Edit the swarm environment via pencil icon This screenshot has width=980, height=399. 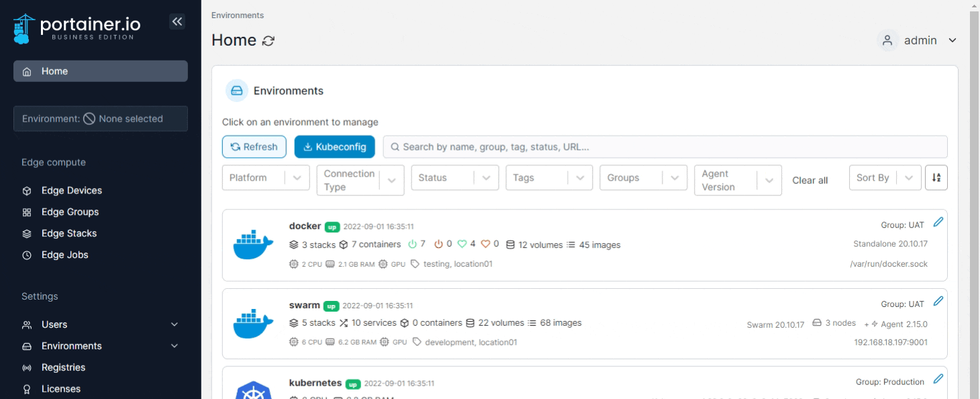click(938, 301)
